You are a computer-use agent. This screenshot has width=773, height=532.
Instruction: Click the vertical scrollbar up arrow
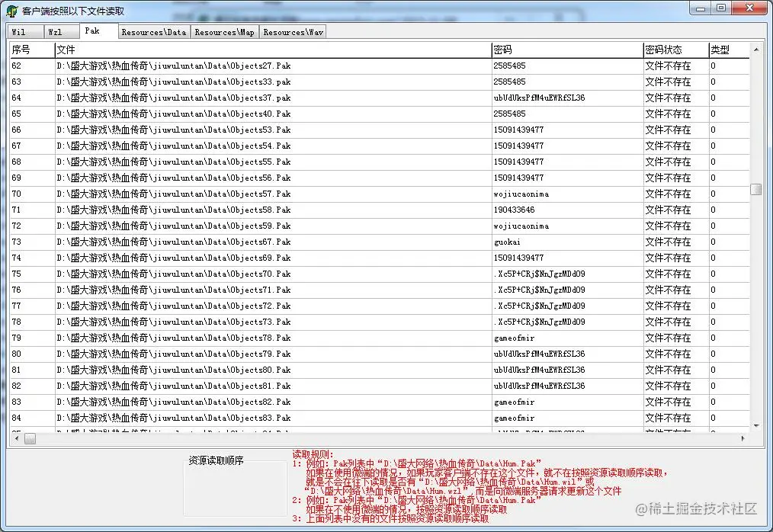pyautogui.click(x=755, y=50)
